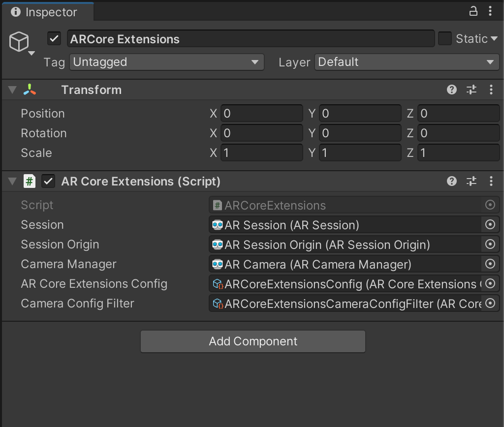Screen dimensions: 504x427
Task: Collapse the Transform component
Action: (x=12, y=90)
